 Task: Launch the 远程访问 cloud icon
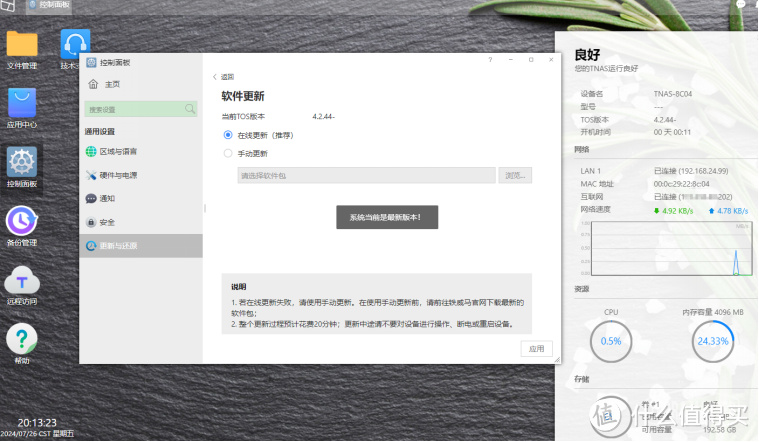point(22,280)
